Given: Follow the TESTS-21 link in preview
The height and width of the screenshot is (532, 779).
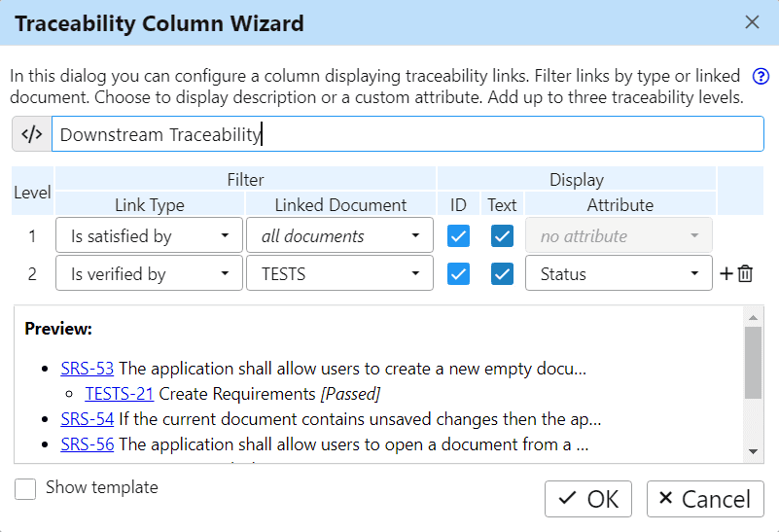Looking at the screenshot, I should (x=120, y=394).
